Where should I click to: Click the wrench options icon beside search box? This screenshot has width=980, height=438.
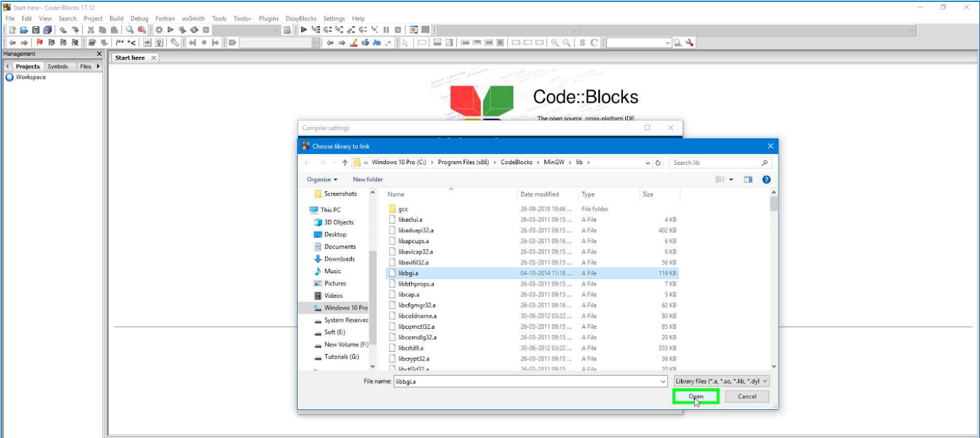pyautogui.click(x=690, y=43)
